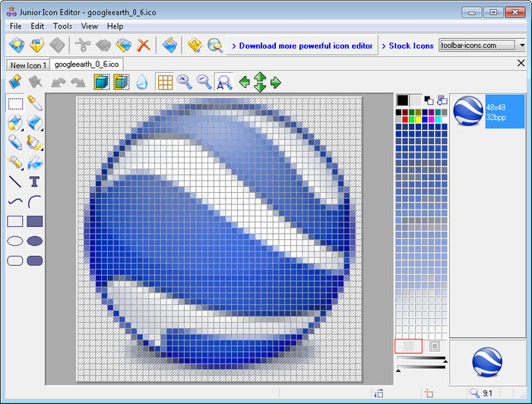Screen dimensions: 532x404
Task: Click the Import image icon in toolbar
Action: (169, 45)
